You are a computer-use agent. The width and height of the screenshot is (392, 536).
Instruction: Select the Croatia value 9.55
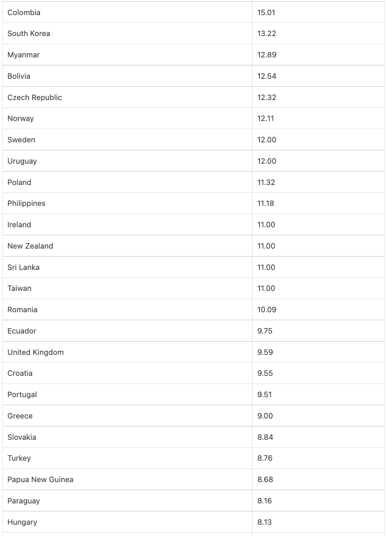[265, 373]
